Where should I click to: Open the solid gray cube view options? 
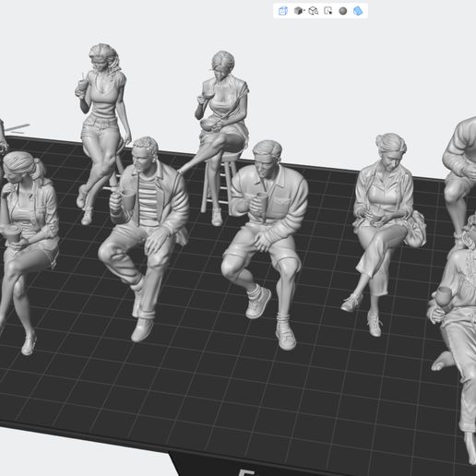pos(299,11)
